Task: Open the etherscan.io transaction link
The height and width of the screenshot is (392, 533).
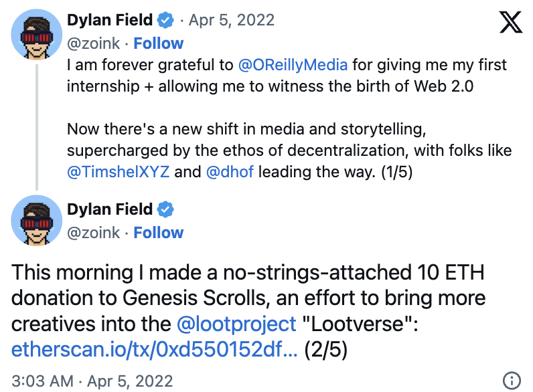Action: tap(155, 349)
